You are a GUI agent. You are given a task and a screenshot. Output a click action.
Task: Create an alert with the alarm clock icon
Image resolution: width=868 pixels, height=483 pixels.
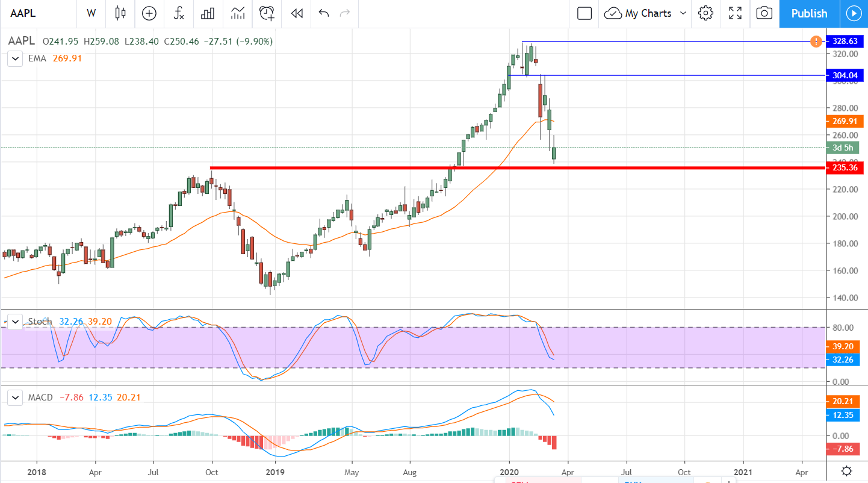[267, 13]
